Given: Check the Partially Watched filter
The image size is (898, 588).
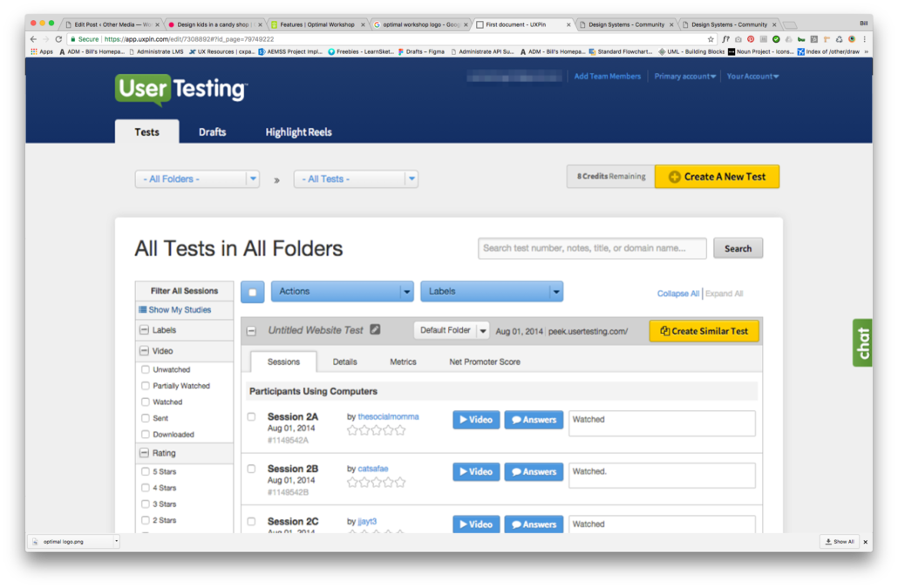Looking at the screenshot, I should point(146,386).
